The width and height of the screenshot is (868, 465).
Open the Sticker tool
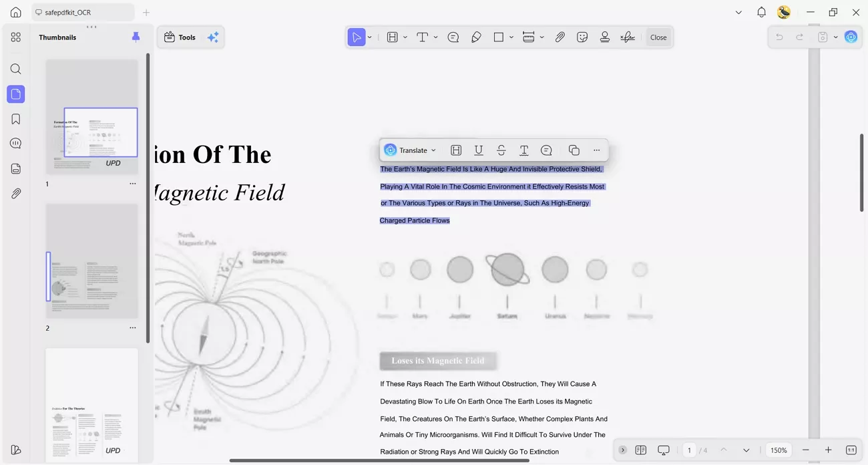[582, 37]
